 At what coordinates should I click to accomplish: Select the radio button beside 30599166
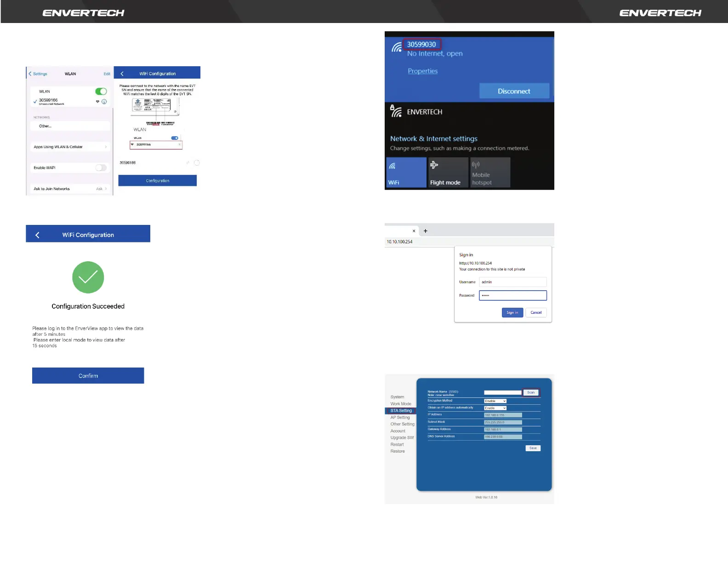click(x=197, y=163)
